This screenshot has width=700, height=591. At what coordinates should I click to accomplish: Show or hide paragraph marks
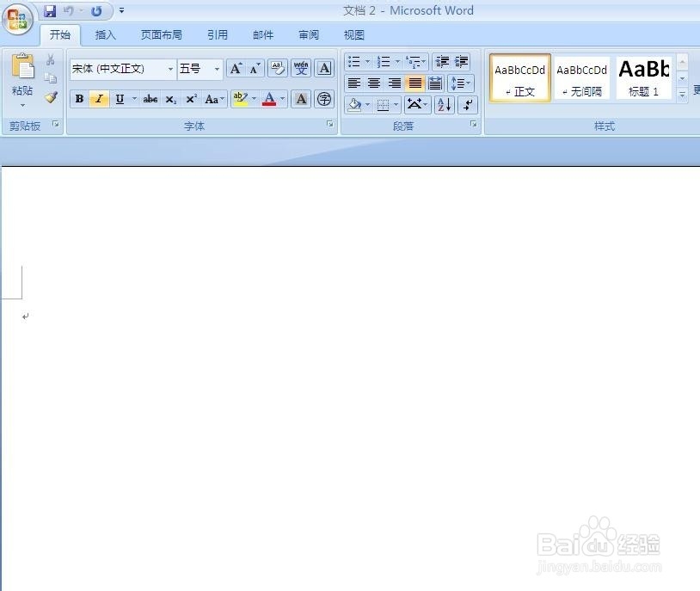pos(468,106)
